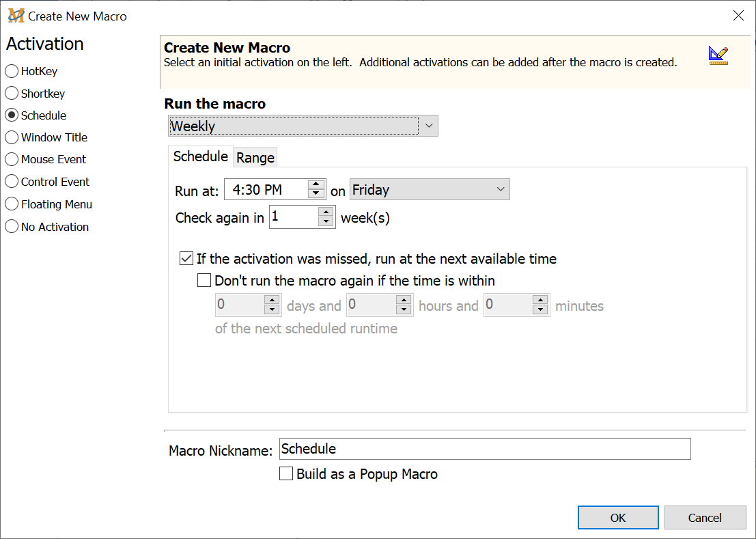Viewport: 756px width, 539px height.
Task: Choose the Window Title activation
Action: click(x=12, y=137)
